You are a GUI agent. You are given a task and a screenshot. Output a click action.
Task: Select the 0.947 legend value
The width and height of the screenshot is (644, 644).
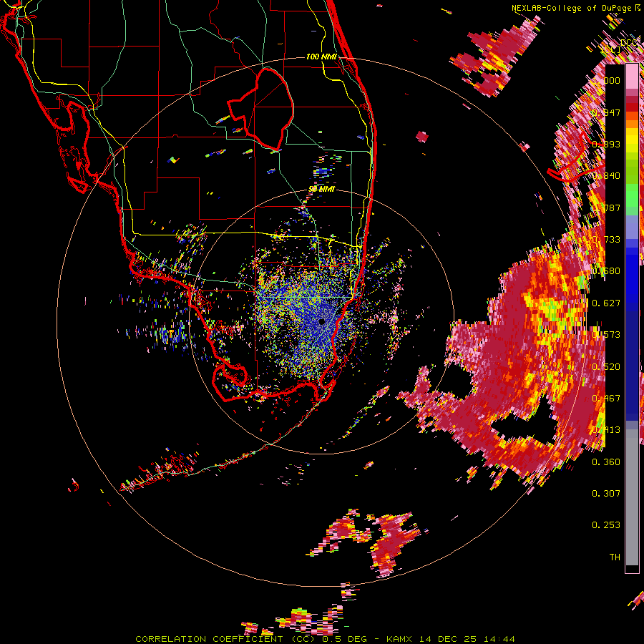tap(606, 112)
